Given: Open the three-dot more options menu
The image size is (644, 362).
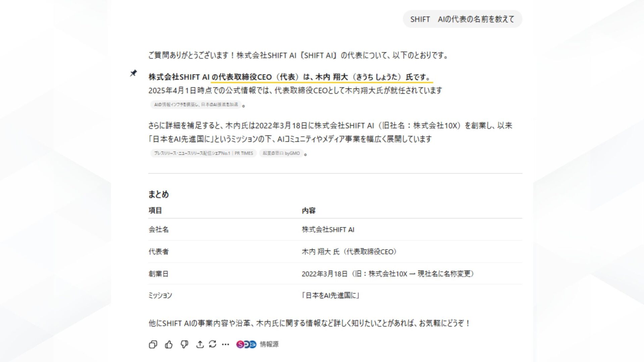Looking at the screenshot, I should tap(225, 344).
